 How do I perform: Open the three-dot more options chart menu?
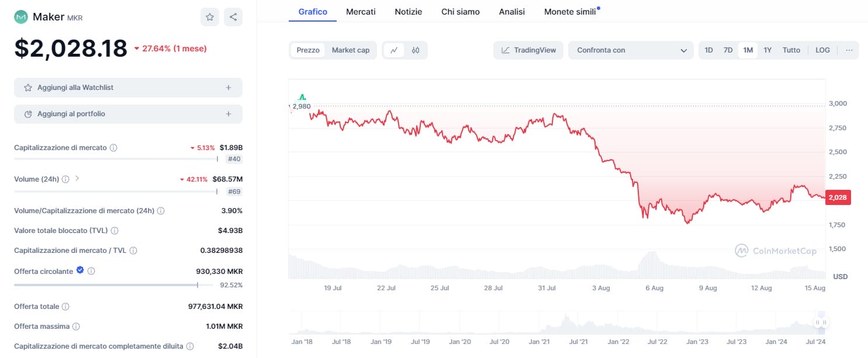(x=849, y=50)
